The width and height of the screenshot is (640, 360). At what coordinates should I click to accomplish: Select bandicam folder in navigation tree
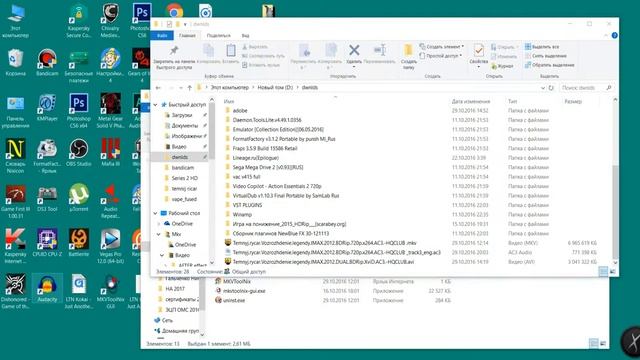point(182,168)
